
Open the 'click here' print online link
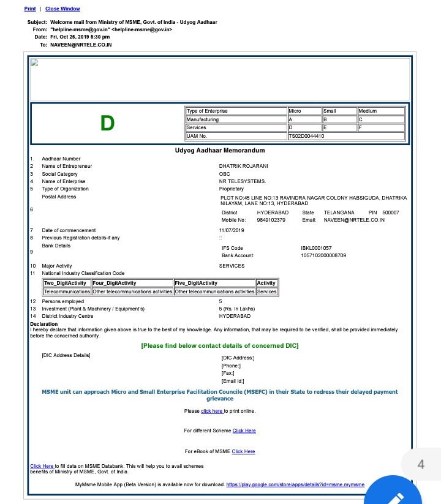212,411
